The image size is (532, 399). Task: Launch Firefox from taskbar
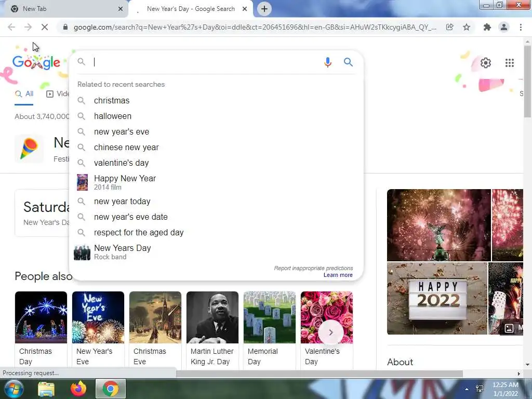[x=78, y=389]
